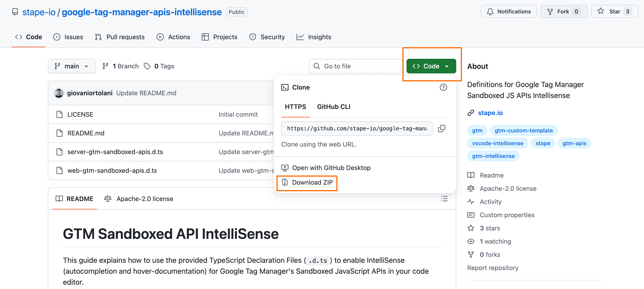Click the LICENSE file icon

59,114
